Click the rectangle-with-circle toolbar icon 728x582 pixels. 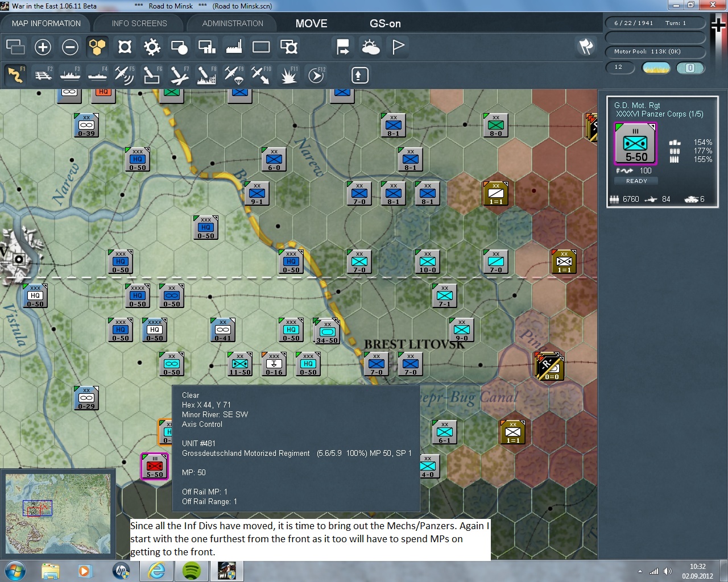[179, 47]
